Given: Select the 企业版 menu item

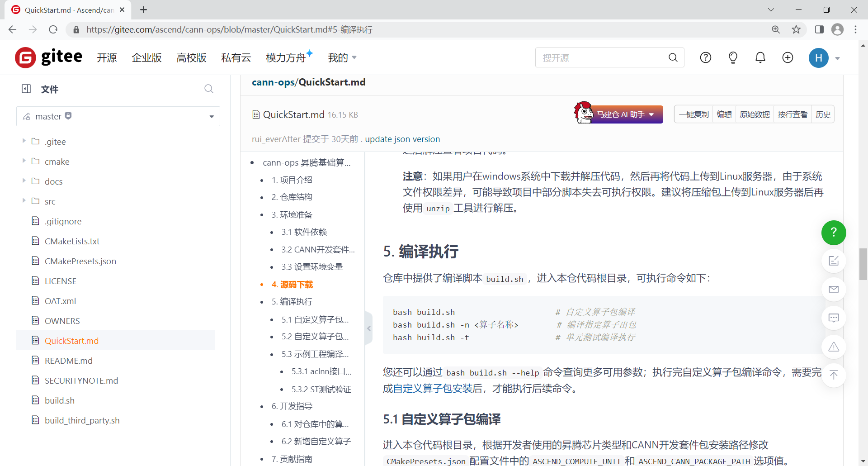Looking at the screenshot, I should [x=146, y=57].
